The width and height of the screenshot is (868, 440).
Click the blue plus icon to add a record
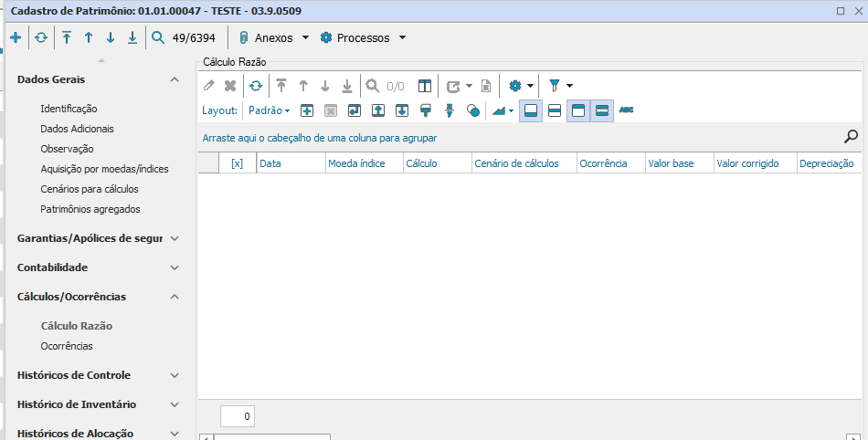click(x=15, y=38)
